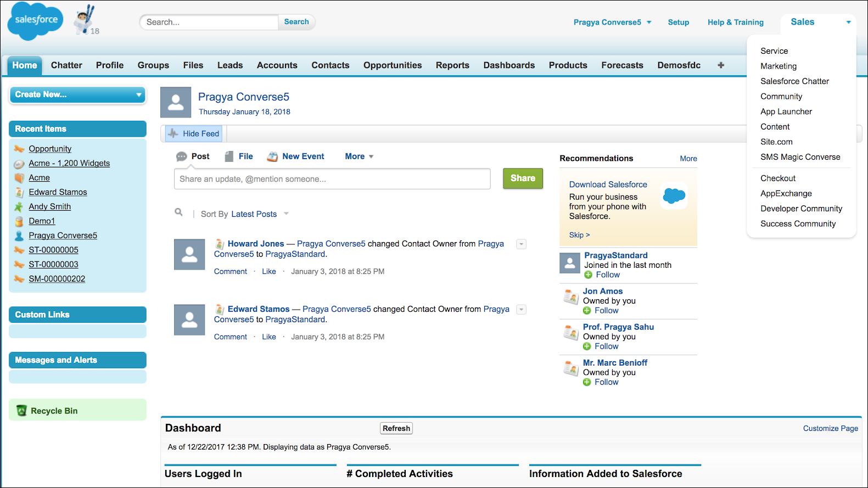Viewport: 868px width, 488px height.
Task: Click the New Event calendar icon
Action: point(272,156)
